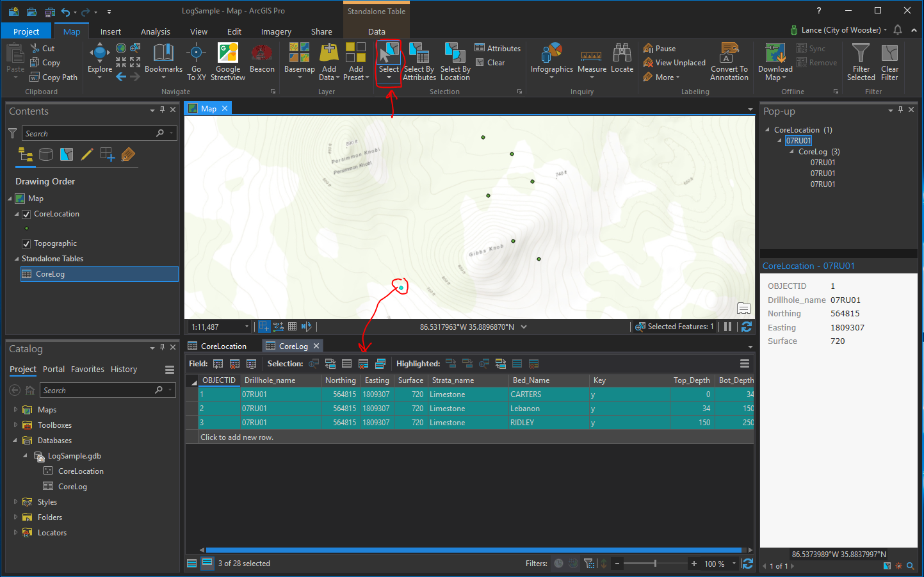Close the CoreLog table tab
The width and height of the screenshot is (924, 577).
[x=316, y=346]
